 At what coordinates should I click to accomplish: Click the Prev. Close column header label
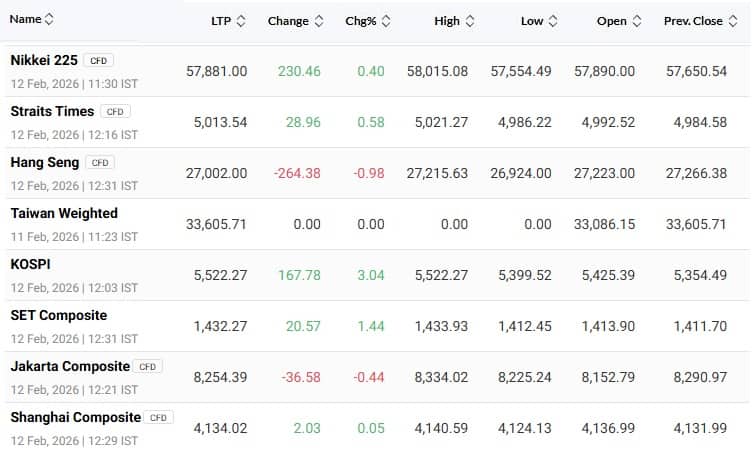click(693, 21)
